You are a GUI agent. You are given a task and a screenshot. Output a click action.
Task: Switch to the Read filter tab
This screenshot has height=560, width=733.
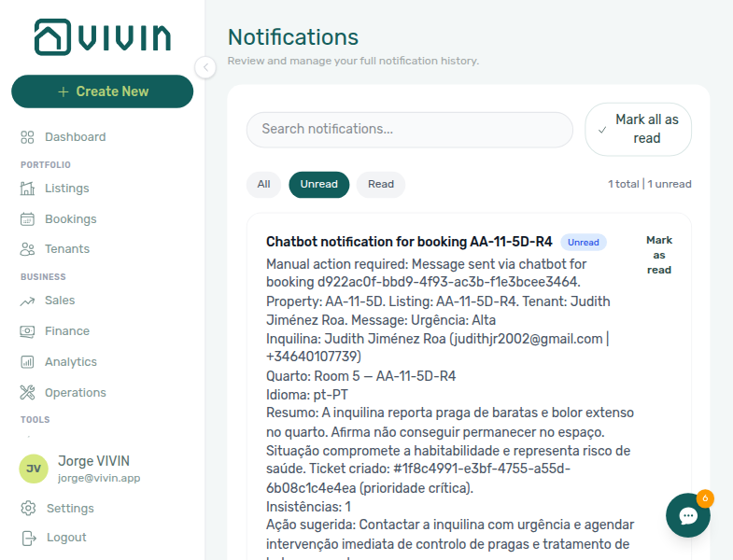pos(381,184)
